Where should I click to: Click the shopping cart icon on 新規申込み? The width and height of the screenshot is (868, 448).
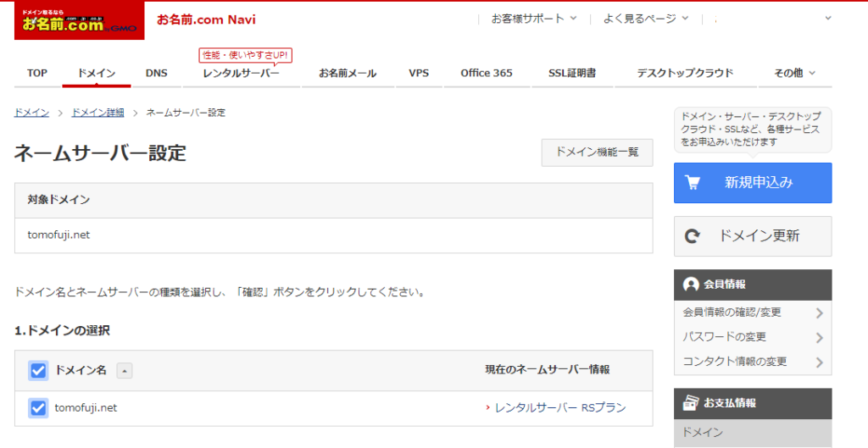(x=693, y=183)
